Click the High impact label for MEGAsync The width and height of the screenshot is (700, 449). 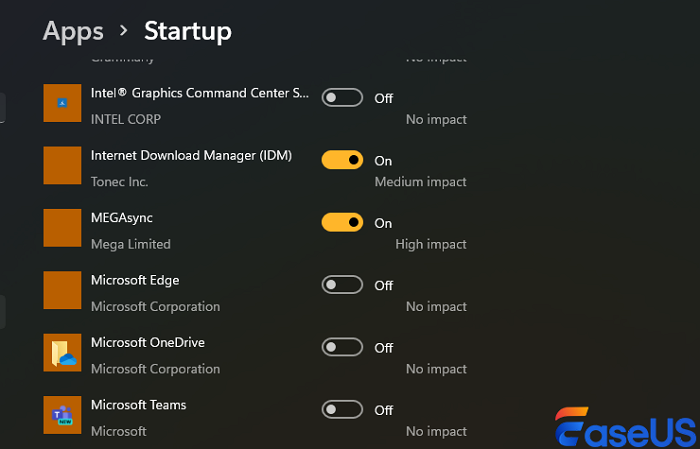(x=431, y=245)
